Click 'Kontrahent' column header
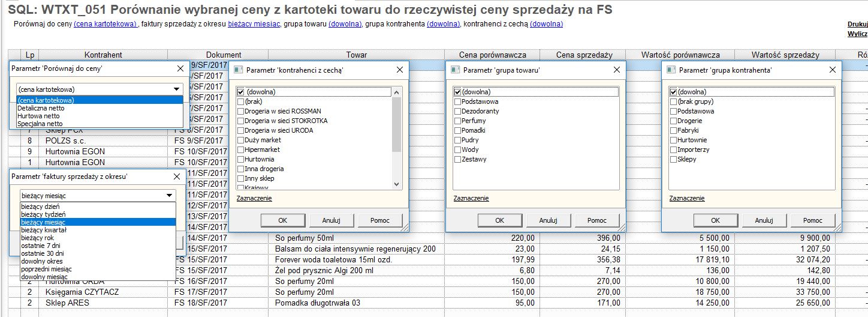The image size is (868, 317). [x=103, y=55]
